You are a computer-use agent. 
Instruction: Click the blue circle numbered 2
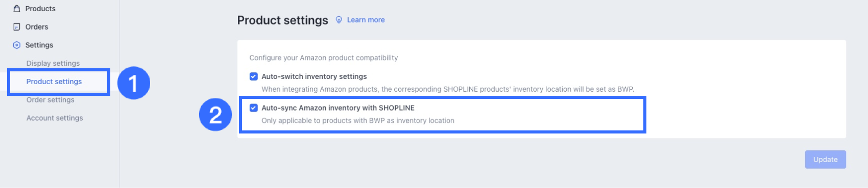coord(215,115)
